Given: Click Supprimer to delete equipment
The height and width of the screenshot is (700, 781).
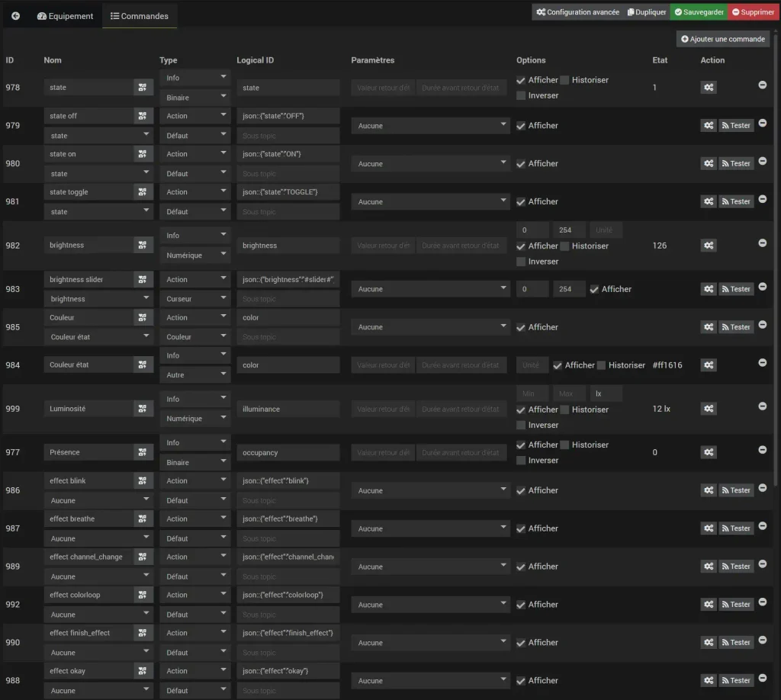Looking at the screenshot, I should click(753, 12).
